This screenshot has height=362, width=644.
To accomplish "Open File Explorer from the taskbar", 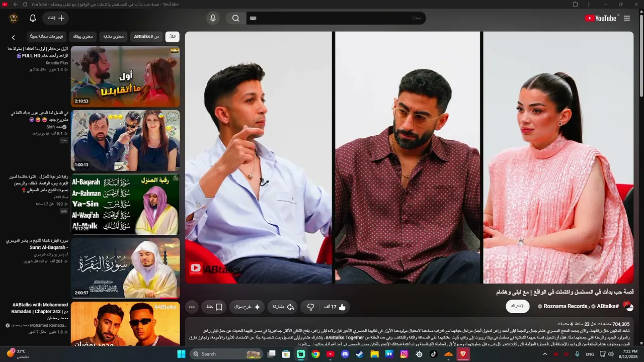I will [x=374, y=354].
